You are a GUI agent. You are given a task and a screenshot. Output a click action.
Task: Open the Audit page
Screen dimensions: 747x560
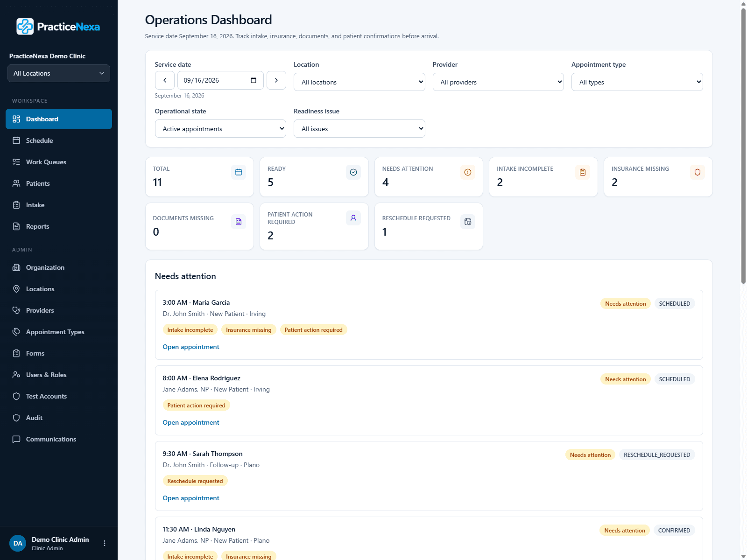pos(59,418)
